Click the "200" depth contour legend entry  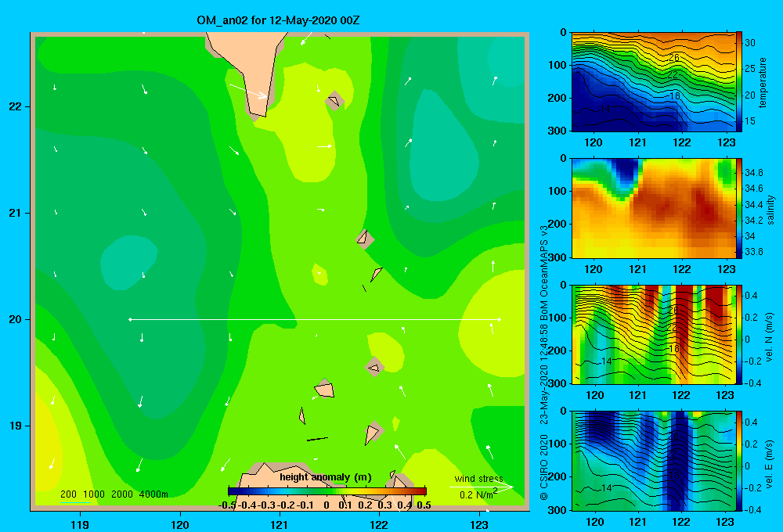click(x=68, y=494)
